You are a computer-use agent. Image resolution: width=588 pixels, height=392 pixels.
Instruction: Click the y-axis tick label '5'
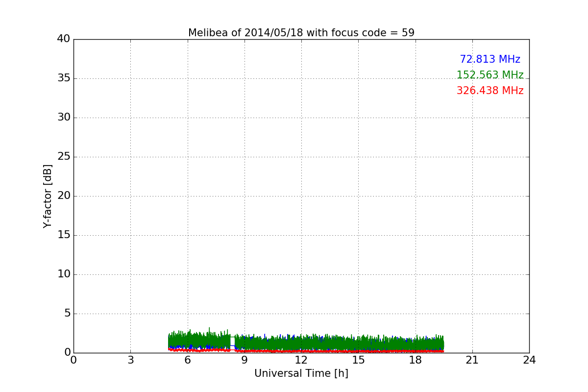click(67, 314)
